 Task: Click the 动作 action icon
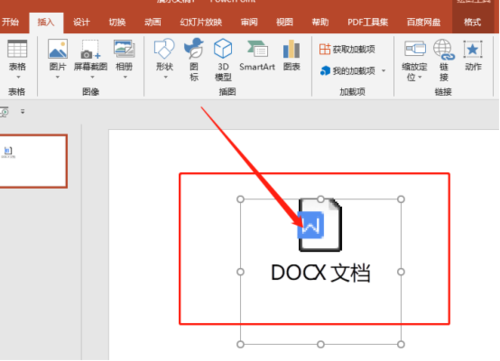pos(473,49)
